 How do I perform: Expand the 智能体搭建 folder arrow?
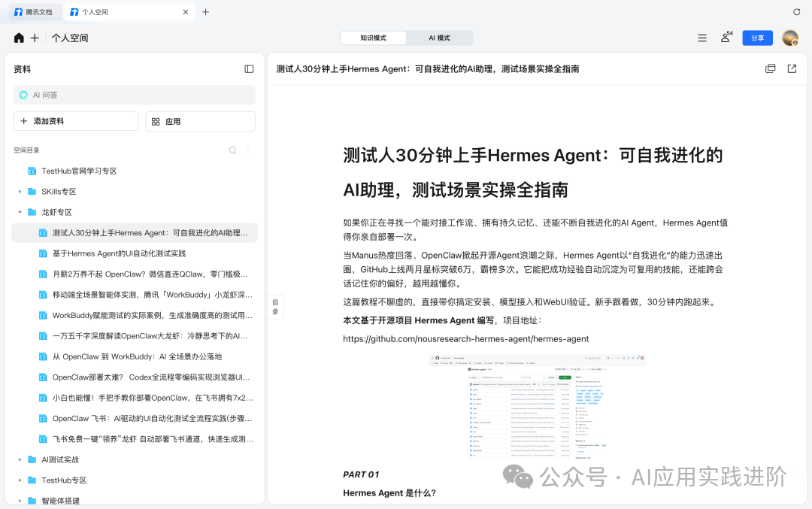click(20, 501)
